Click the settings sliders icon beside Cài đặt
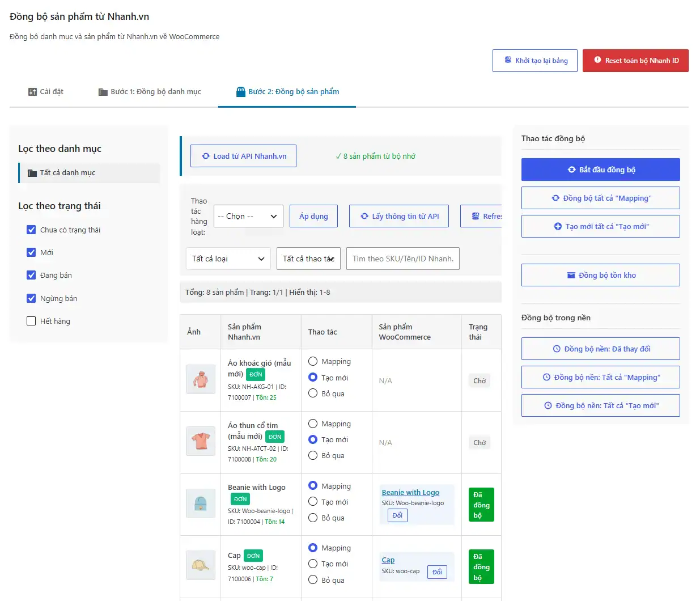 (x=32, y=92)
